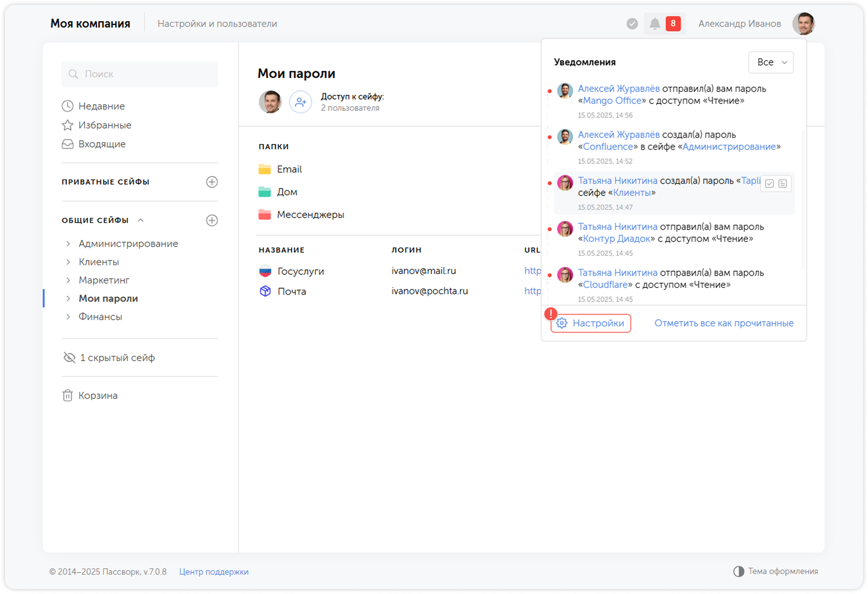Screen dimensions: 868x594
Task: Open the Корзина trash item
Action: (98, 395)
